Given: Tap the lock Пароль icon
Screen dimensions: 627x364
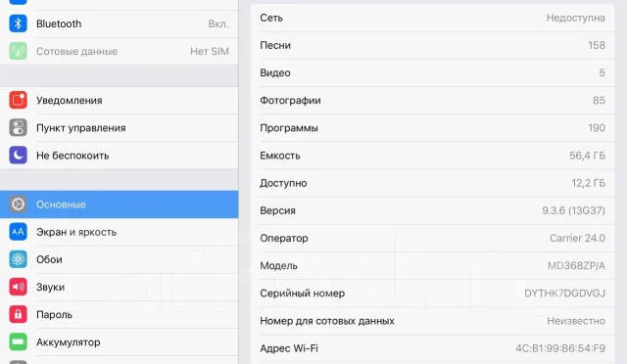Looking at the screenshot, I should (18, 314).
